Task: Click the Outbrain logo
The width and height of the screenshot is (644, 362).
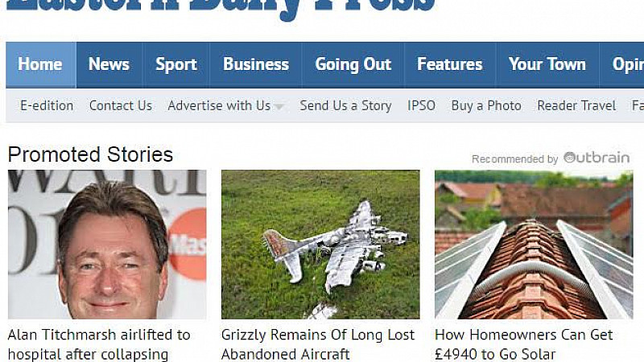Action: tap(597, 158)
